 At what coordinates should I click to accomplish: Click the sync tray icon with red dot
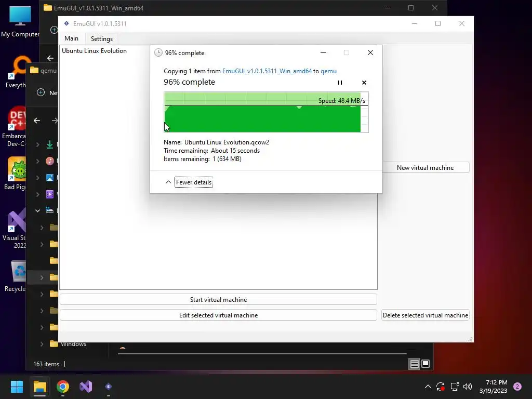pos(441,387)
